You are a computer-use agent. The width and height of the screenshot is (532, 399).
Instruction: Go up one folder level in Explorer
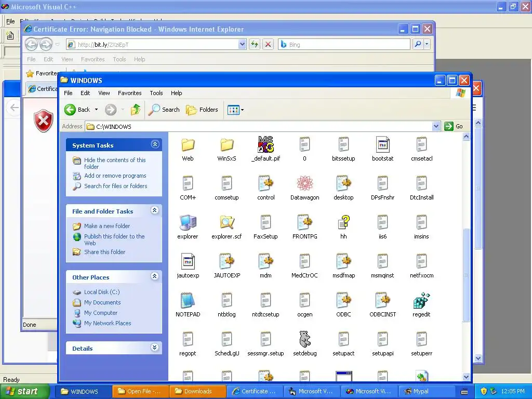point(136,110)
